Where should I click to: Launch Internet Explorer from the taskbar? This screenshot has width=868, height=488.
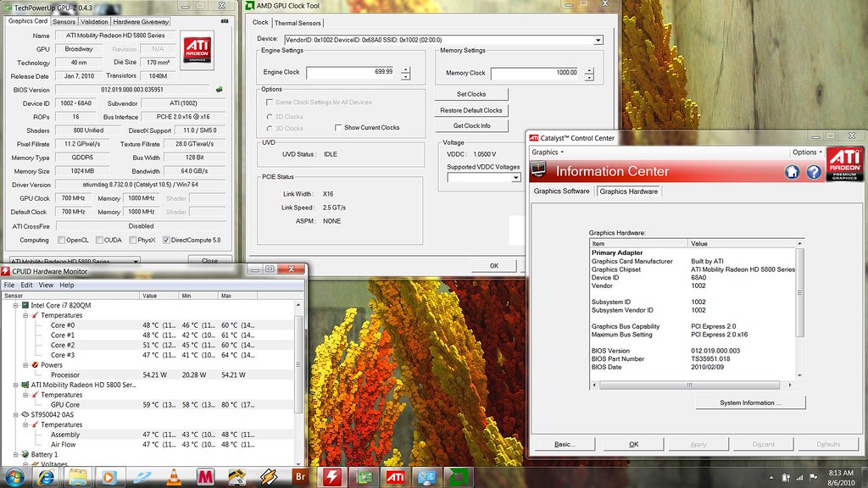click(x=46, y=477)
